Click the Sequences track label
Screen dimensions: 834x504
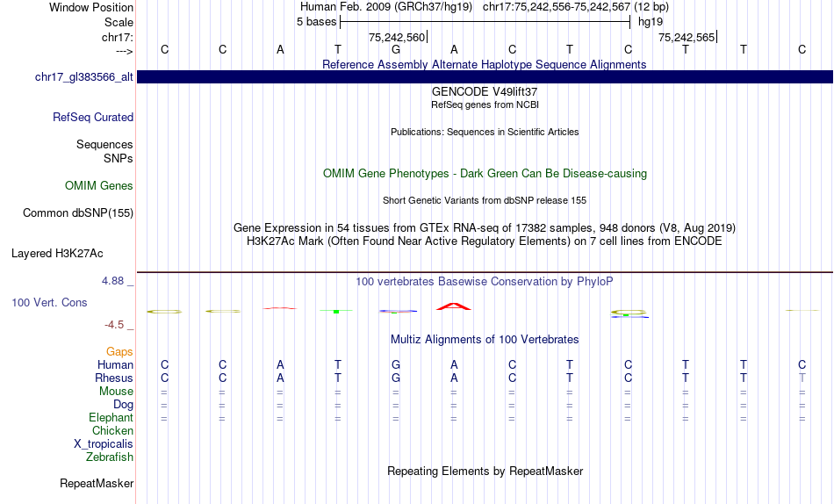click(104, 144)
